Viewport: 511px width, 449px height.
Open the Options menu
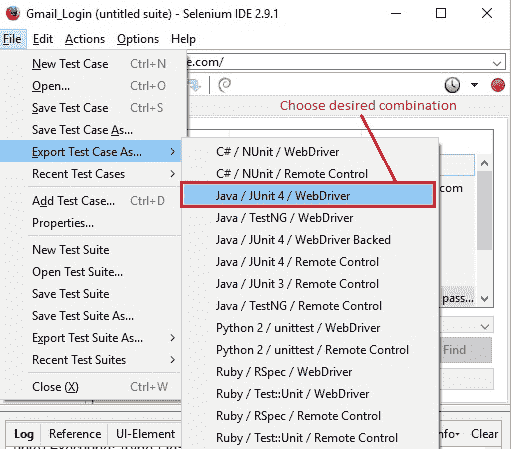(138, 39)
